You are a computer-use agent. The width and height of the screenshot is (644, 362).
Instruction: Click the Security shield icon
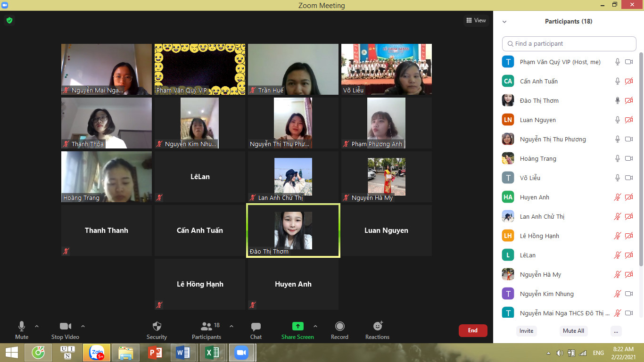pos(157,326)
